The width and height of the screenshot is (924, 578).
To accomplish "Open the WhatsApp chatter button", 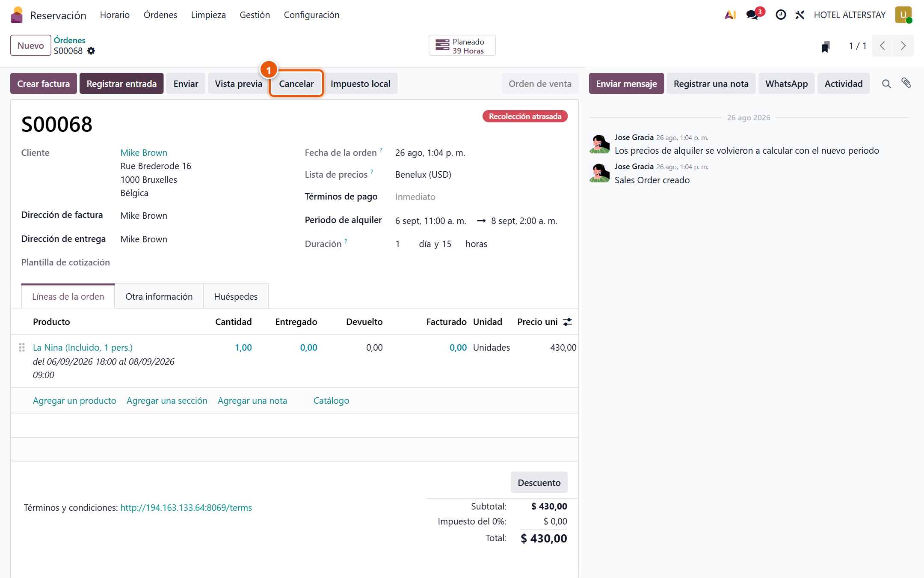I will (x=787, y=83).
